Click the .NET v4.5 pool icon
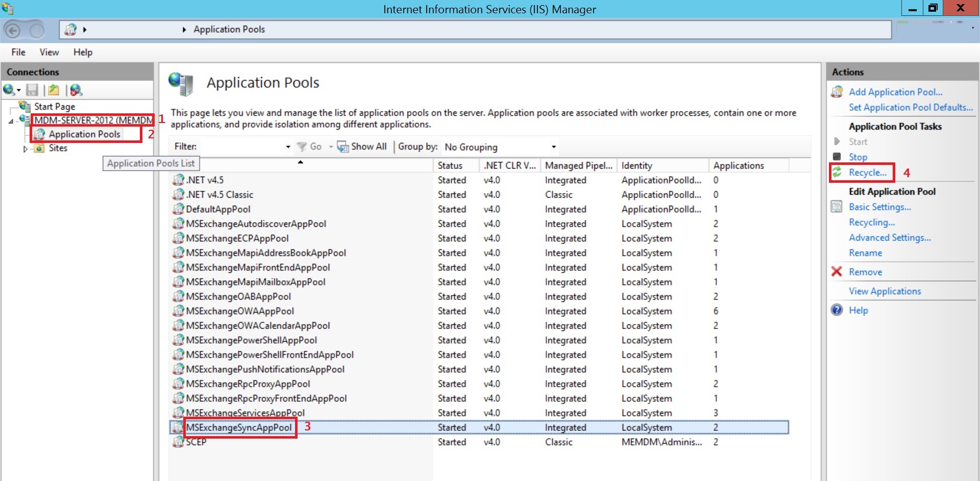 click(x=178, y=180)
